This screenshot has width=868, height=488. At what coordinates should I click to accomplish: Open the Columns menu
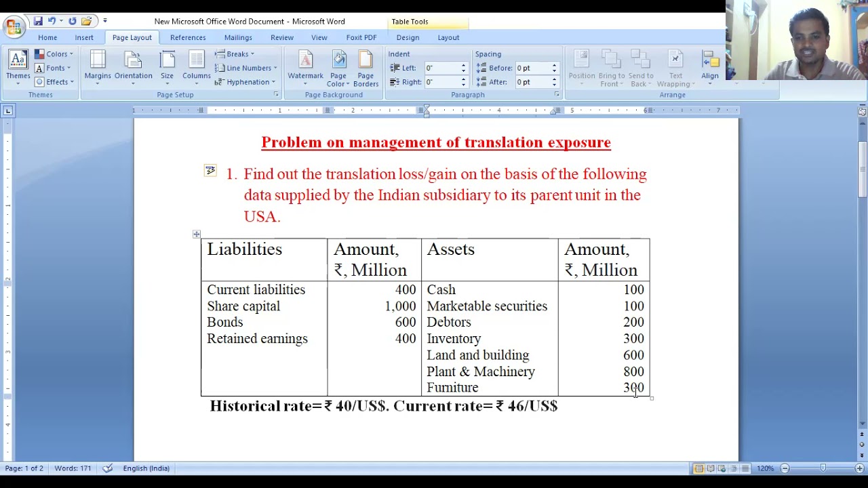(x=197, y=68)
